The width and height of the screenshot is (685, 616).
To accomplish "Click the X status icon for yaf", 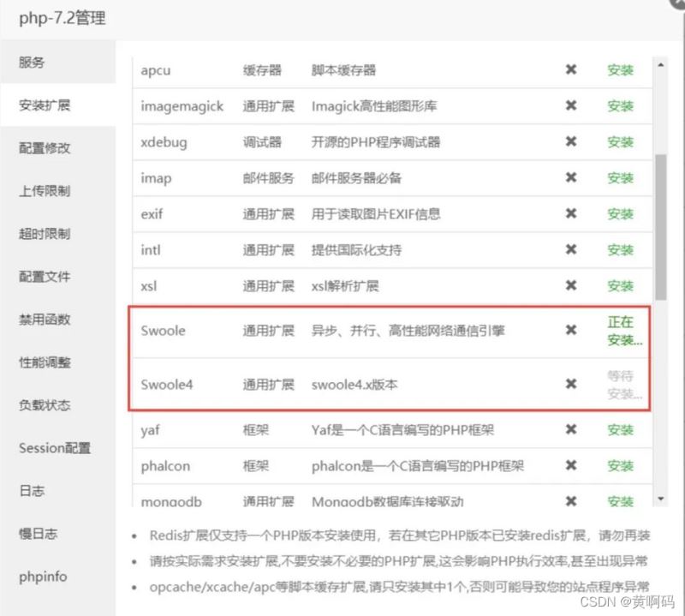I will (571, 430).
